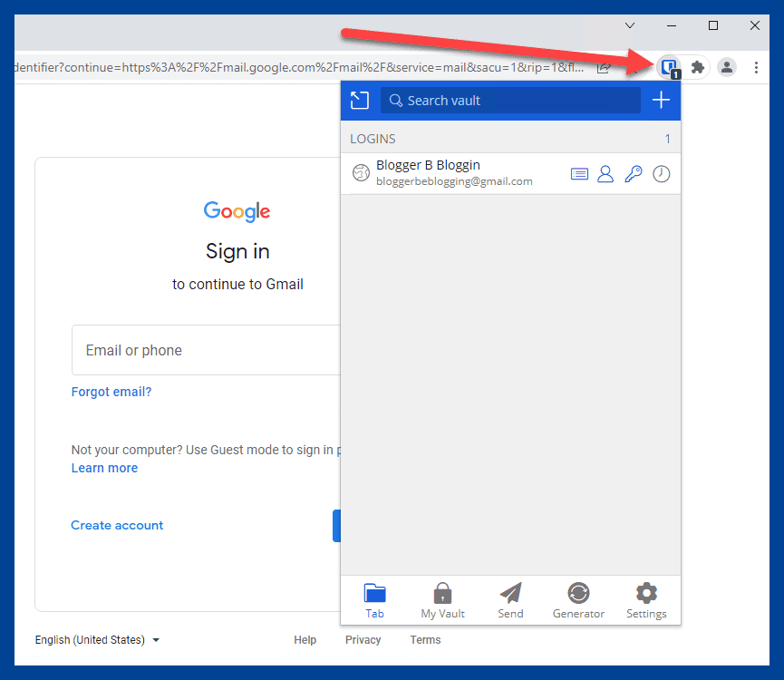This screenshot has width=784, height=680.
Task: Open the Generator tab
Action: pyautogui.click(x=578, y=600)
